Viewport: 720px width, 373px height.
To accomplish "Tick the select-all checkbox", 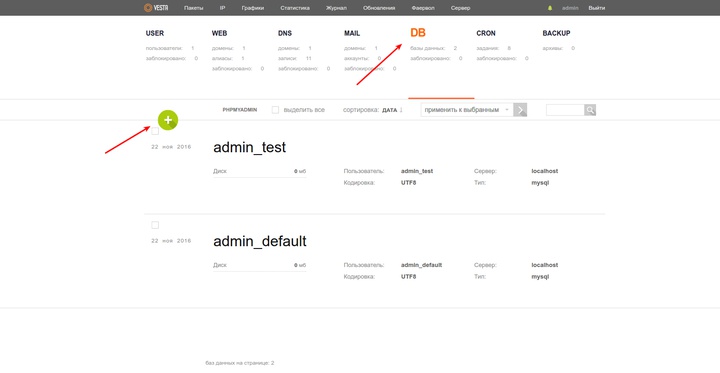I will click(x=276, y=110).
